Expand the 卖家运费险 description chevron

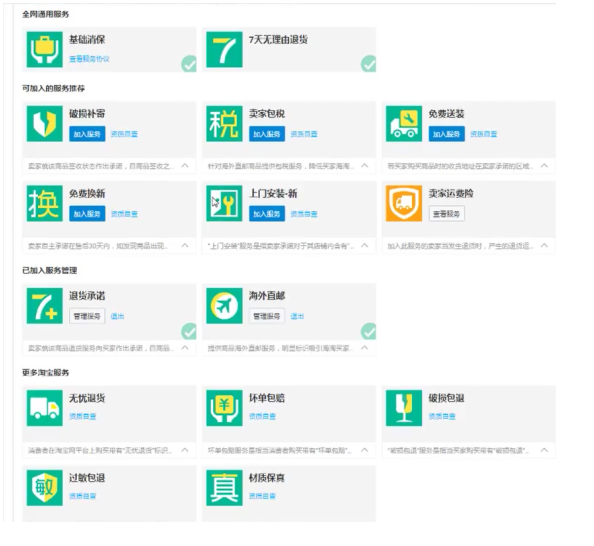click(x=544, y=246)
